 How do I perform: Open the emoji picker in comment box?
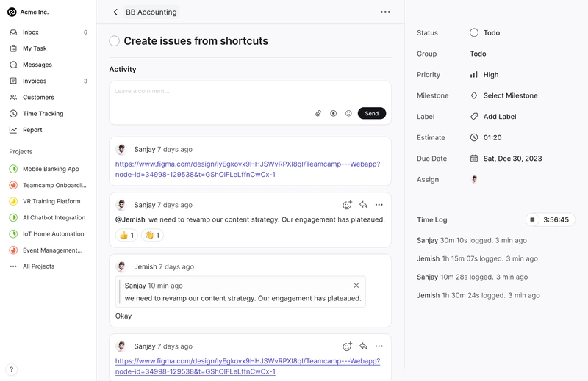[x=348, y=113]
